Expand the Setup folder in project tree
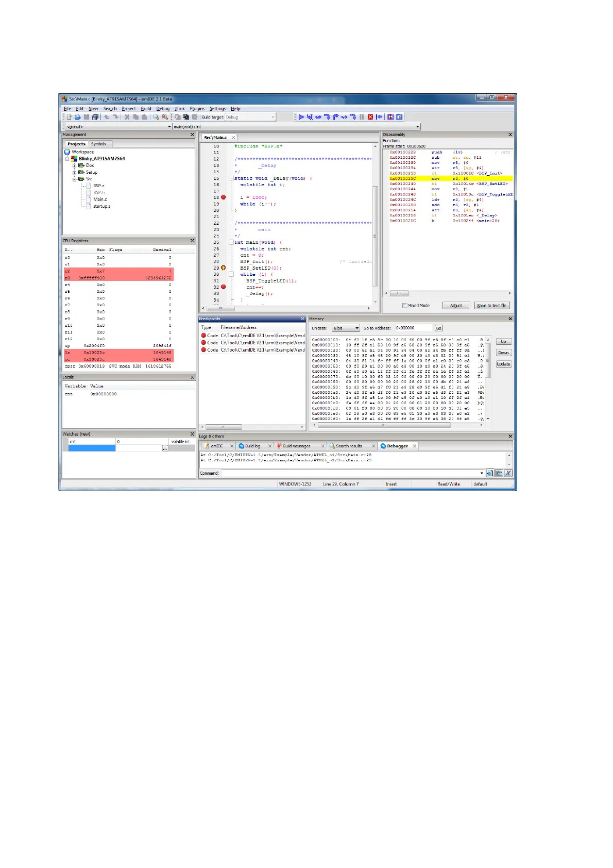 [74, 172]
